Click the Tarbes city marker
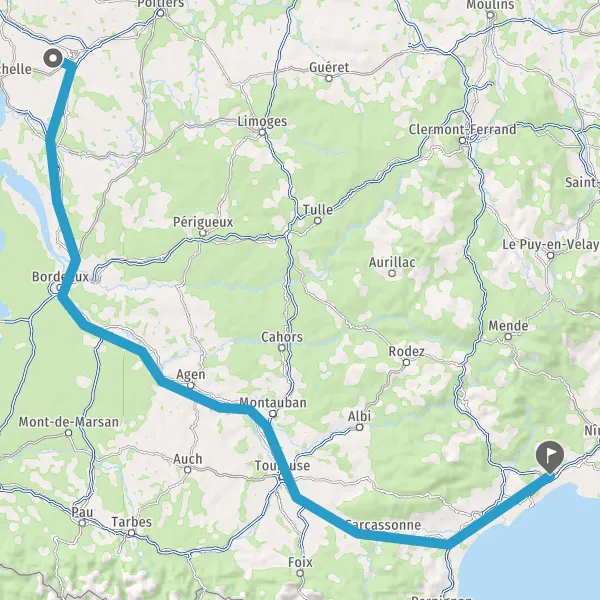The height and width of the screenshot is (600, 600). click(x=132, y=533)
